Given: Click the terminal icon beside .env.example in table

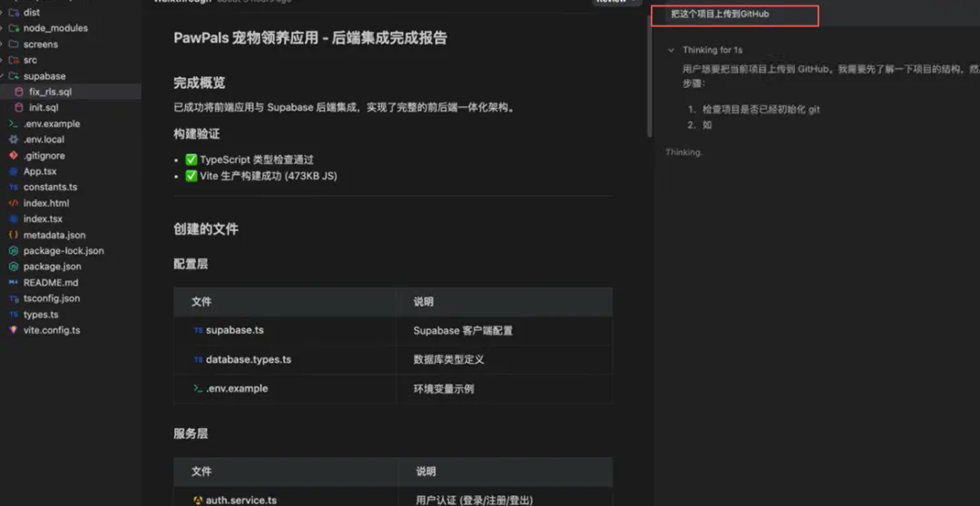Looking at the screenshot, I should 198,388.
